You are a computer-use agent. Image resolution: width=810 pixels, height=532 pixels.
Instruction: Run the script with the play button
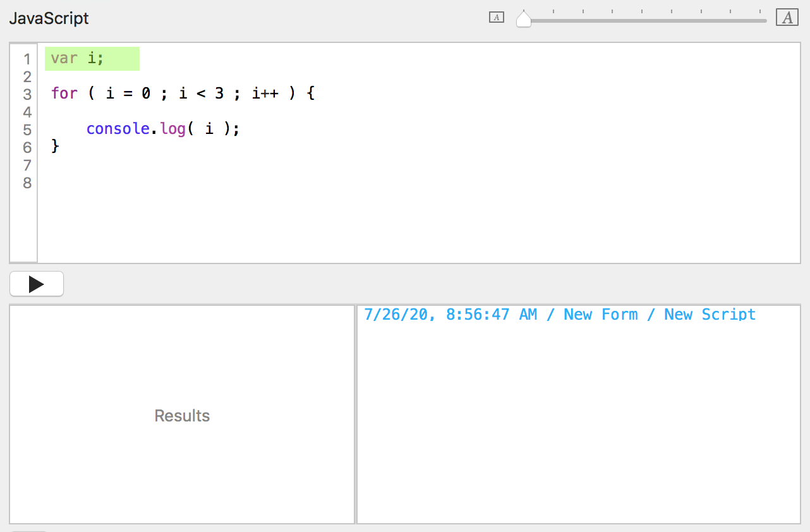pyautogui.click(x=37, y=284)
